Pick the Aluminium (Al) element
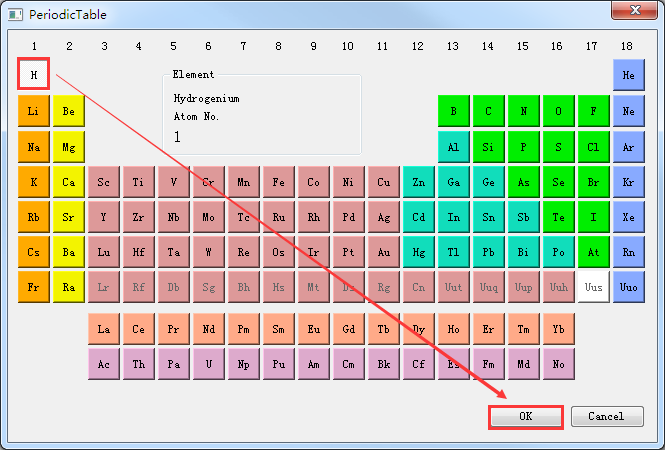 (x=454, y=147)
